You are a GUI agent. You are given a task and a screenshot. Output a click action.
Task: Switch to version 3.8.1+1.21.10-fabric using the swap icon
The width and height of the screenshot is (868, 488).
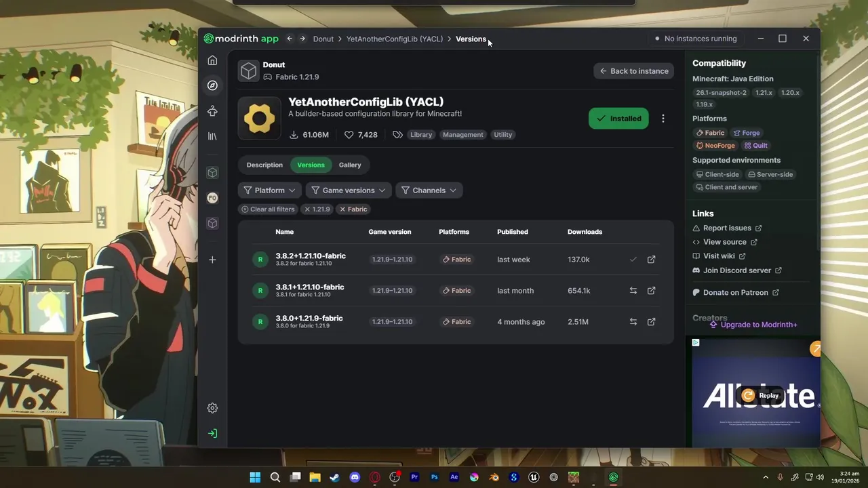[x=633, y=291]
